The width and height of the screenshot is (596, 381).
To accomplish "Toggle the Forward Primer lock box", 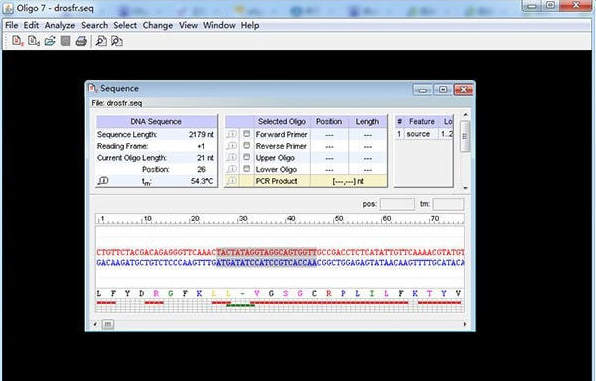I will pyautogui.click(x=247, y=134).
